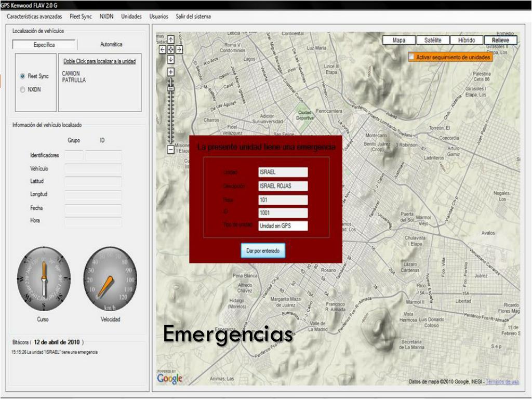Click the Hora field
Image resolution: width=532 pixels, height=399 pixels.
click(x=93, y=221)
